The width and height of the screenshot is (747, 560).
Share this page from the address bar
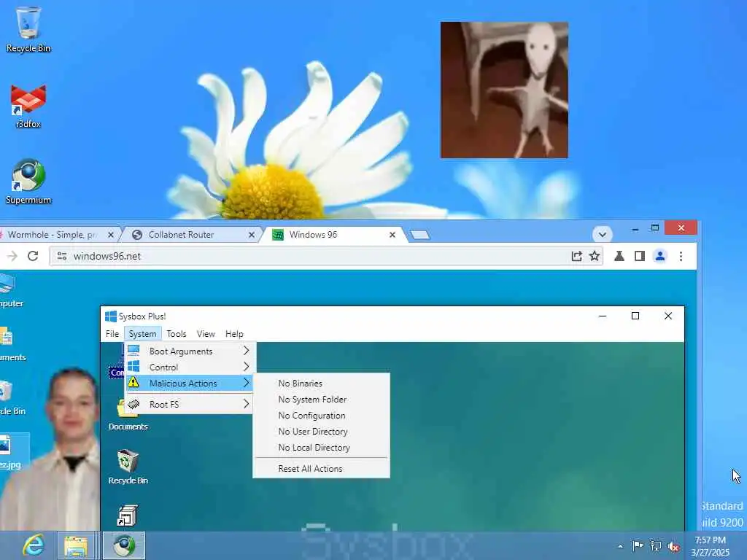click(x=576, y=256)
